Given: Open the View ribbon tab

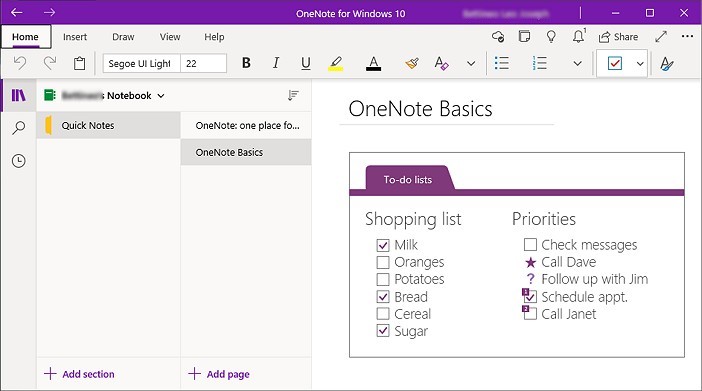Looking at the screenshot, I should pos(170,37).
